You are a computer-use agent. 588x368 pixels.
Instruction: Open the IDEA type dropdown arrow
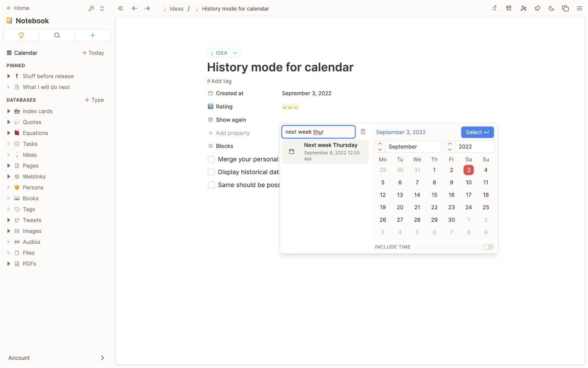click(235, 53)
